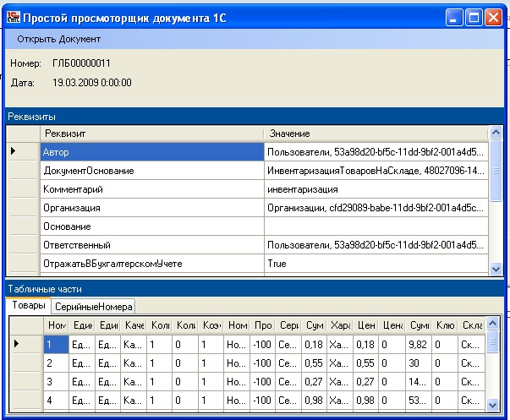This screenshot has width=510, height=420.
Task: Maximize the document viewer window
Action: 474,17
